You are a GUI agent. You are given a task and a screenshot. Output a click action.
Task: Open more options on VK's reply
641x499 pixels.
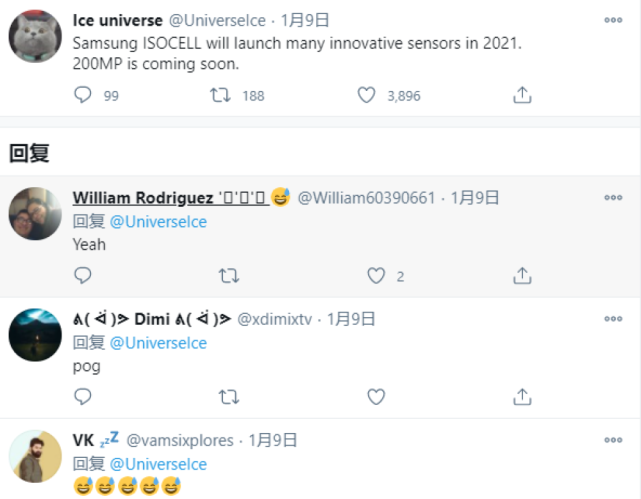[612, 440]
